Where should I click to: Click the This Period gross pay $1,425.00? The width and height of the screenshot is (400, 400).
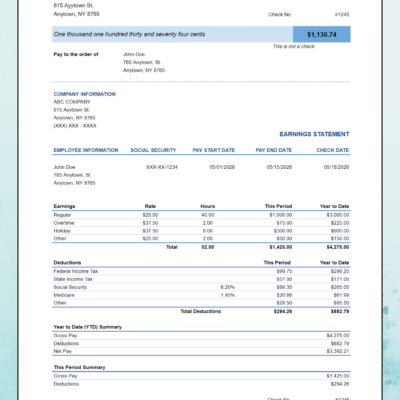click(338, 376)
